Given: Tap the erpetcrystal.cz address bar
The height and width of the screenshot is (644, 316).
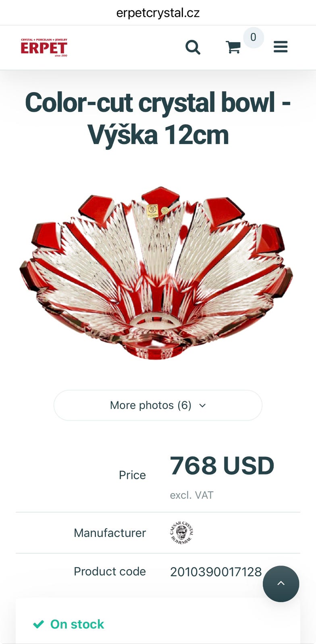Looking at the screenshot, I should tap(158, 13).
